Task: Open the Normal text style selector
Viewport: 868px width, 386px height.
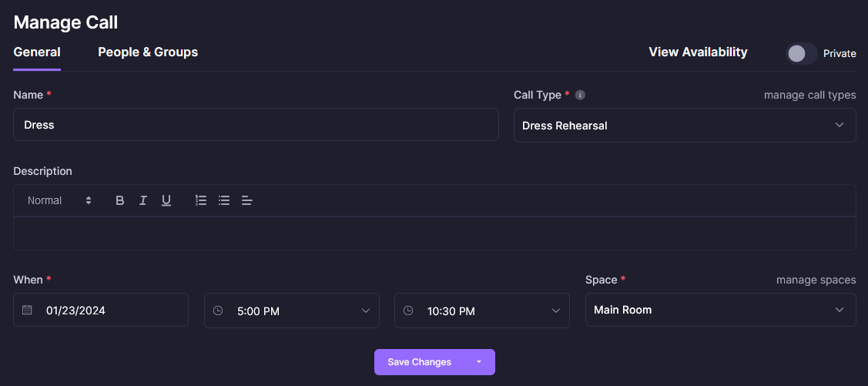Action: tap(59, 200)
